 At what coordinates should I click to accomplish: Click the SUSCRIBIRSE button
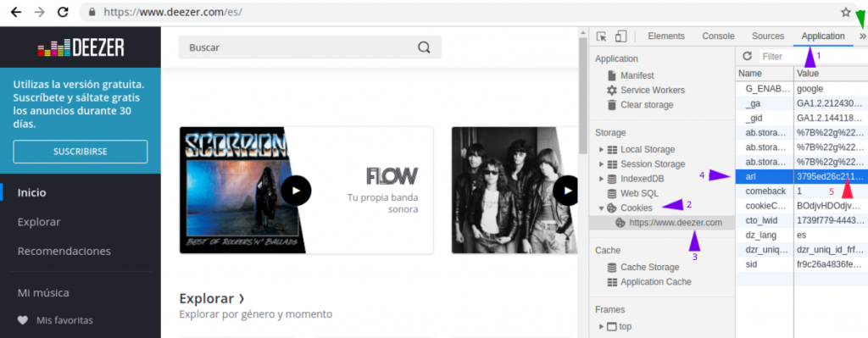pos(81,152)
